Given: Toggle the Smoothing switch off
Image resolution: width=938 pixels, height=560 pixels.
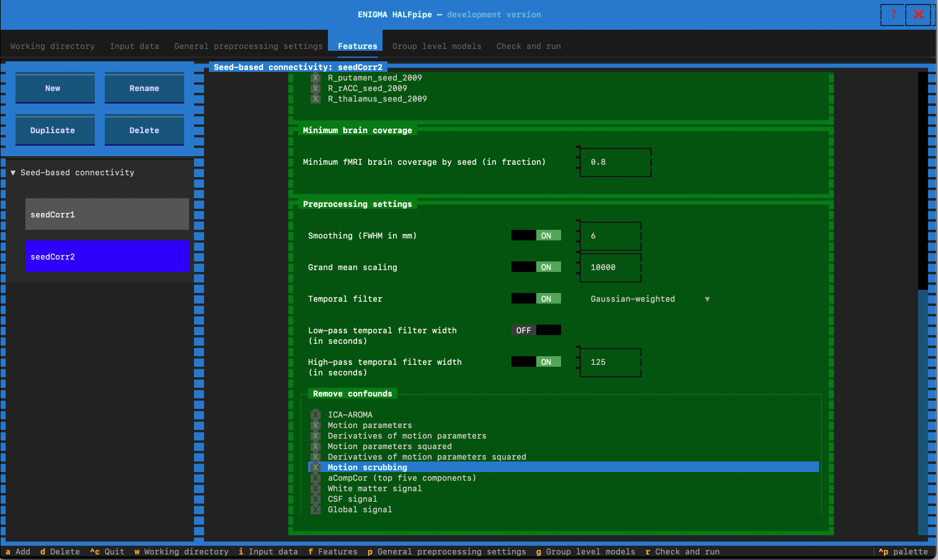Looking at the screenshot, I should click(536, 235).
